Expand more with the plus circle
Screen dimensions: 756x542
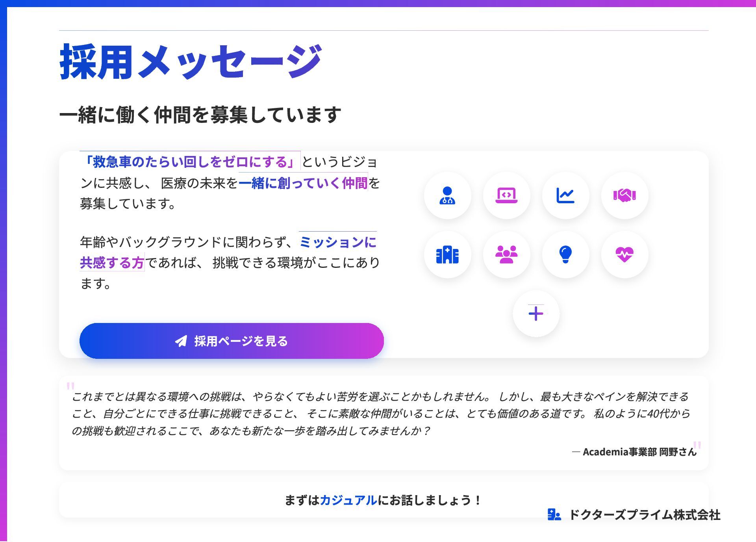click(x=536, y=314)
